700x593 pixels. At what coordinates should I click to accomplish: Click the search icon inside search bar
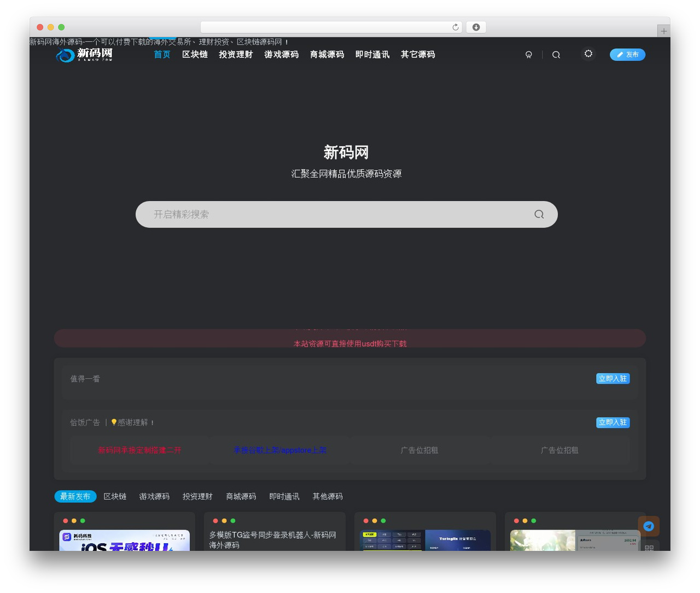click(539, 214)
